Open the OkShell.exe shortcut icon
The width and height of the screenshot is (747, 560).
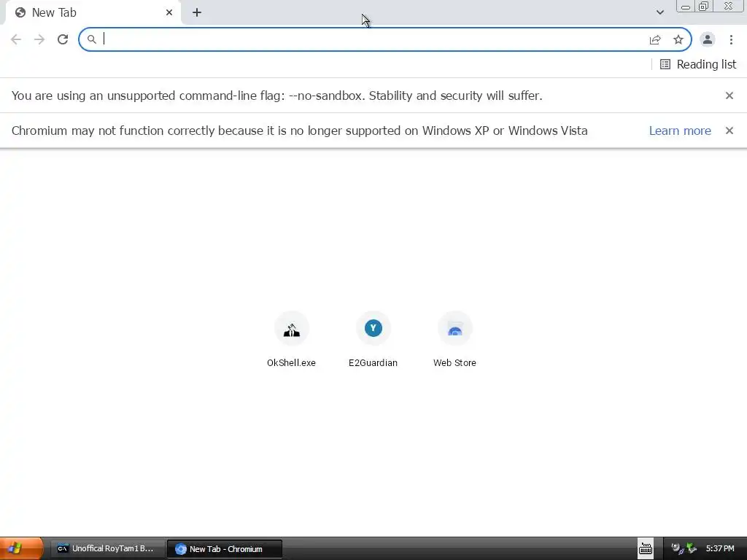pyautogui.click(x=292, y=329)
